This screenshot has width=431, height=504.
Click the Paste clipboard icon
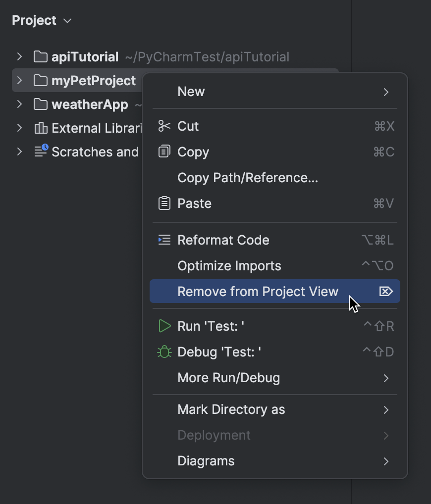163,203
